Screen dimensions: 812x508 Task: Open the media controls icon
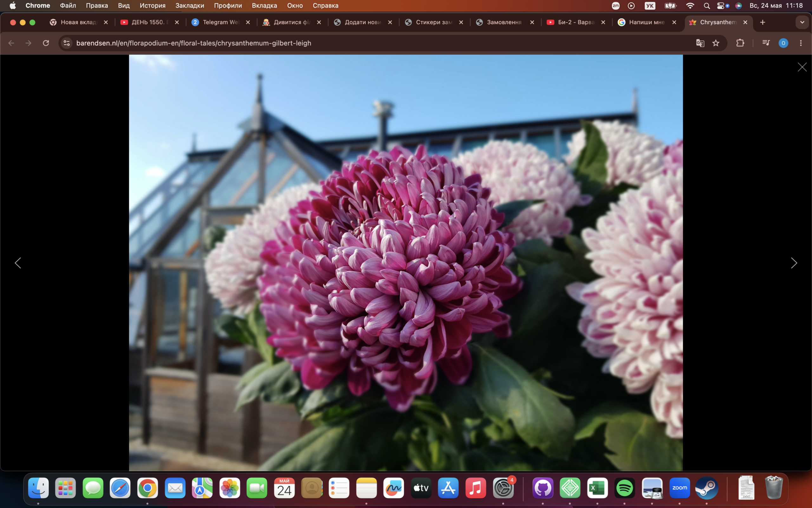pos(766,43)
